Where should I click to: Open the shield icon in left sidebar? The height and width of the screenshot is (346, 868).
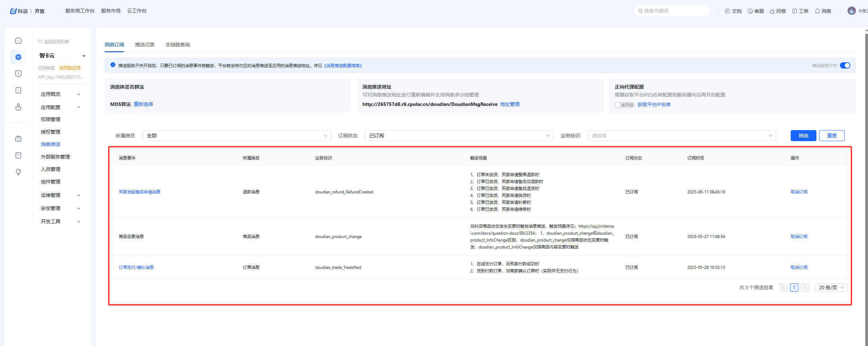[x=18, y=74]
